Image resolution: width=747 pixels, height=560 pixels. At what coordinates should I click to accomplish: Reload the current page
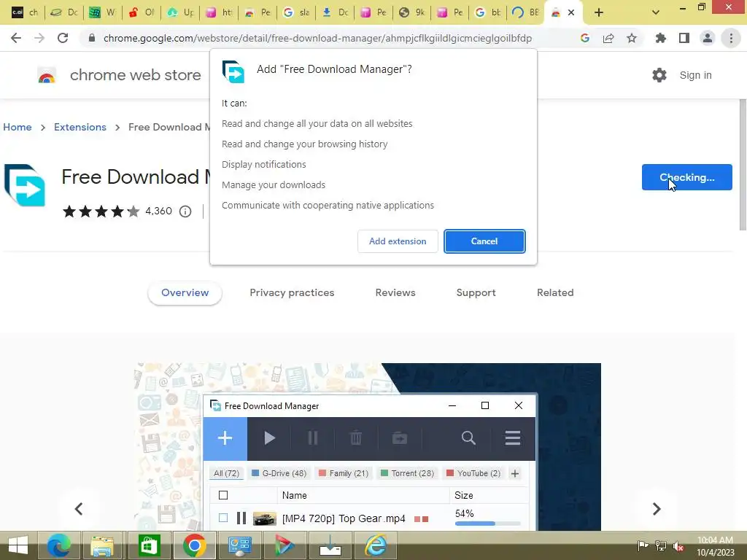coord(63,38)
